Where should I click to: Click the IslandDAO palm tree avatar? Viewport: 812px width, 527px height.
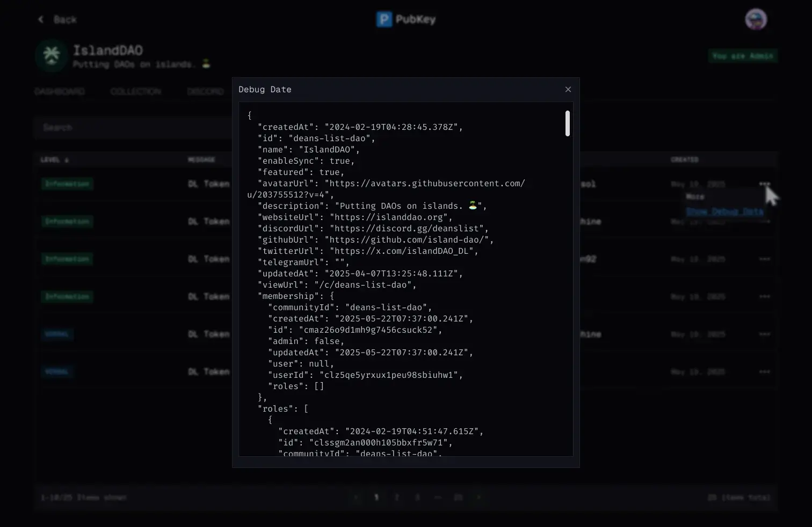click(52, 55)
